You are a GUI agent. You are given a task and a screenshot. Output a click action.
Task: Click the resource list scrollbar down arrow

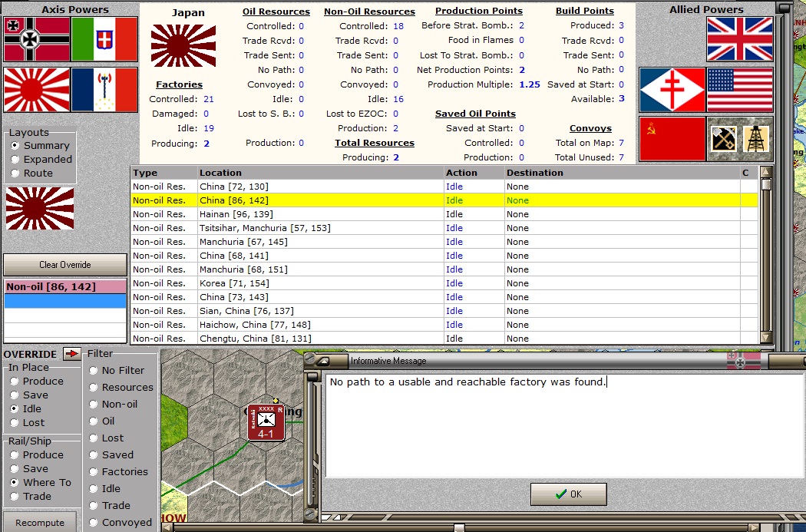(766, 338)
